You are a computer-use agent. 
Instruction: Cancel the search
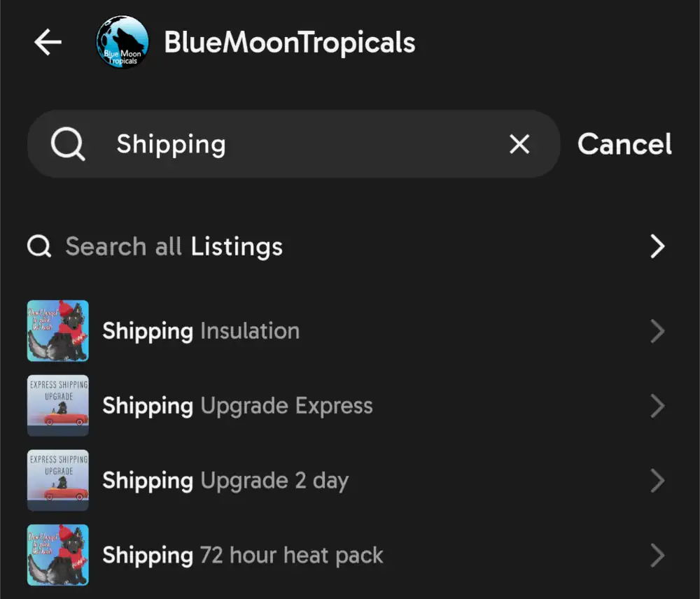[624, 144]
